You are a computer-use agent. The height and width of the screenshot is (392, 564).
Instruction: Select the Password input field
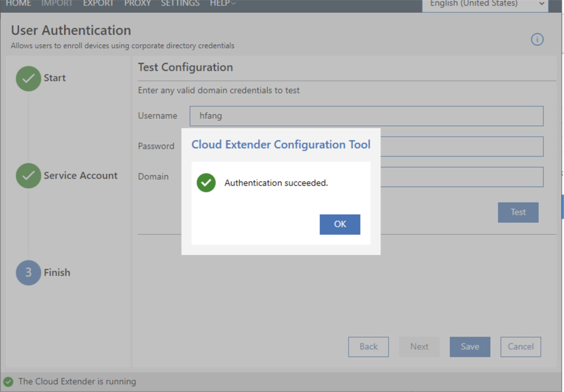[x=470, y=146]
